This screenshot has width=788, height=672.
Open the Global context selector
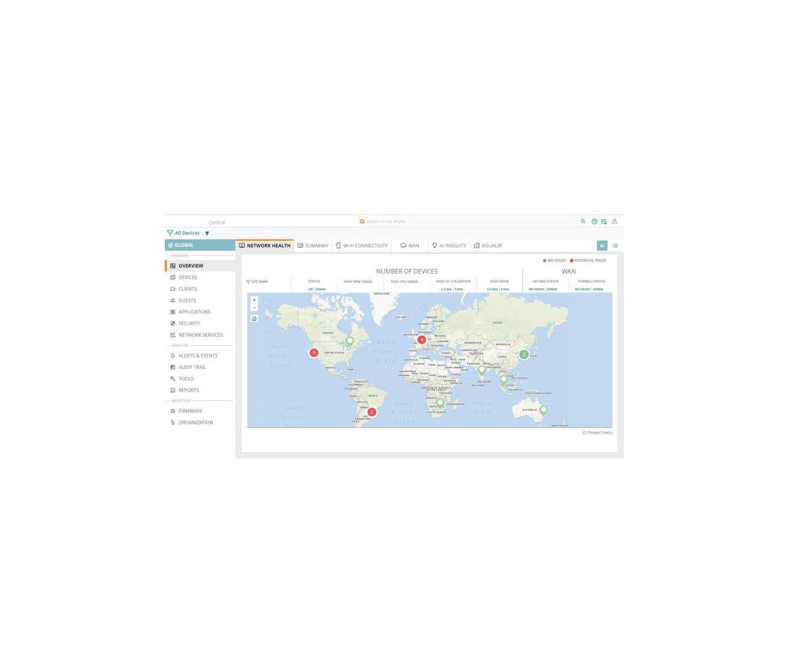pos(200,245)
